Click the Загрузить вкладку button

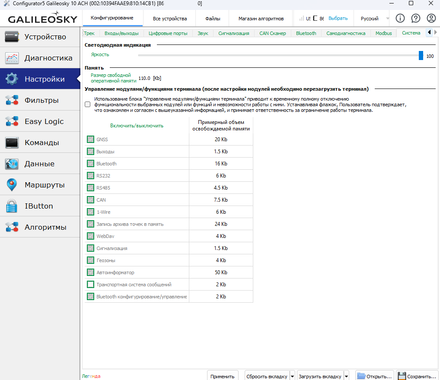[x=320, y=376]
